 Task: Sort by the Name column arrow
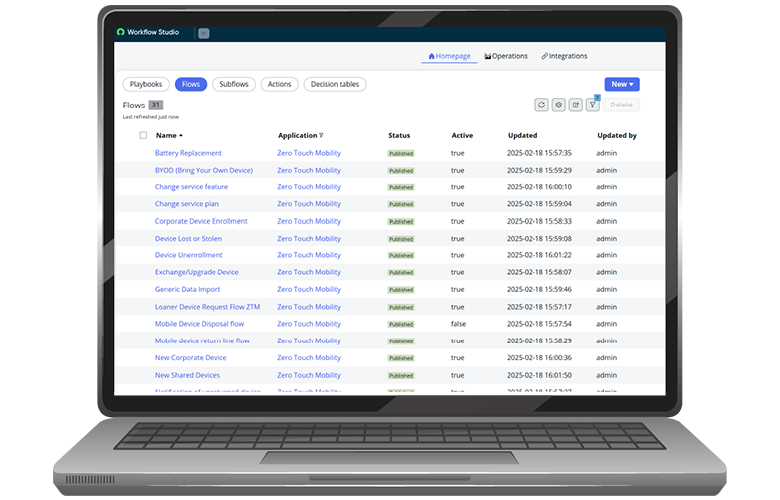181,135
